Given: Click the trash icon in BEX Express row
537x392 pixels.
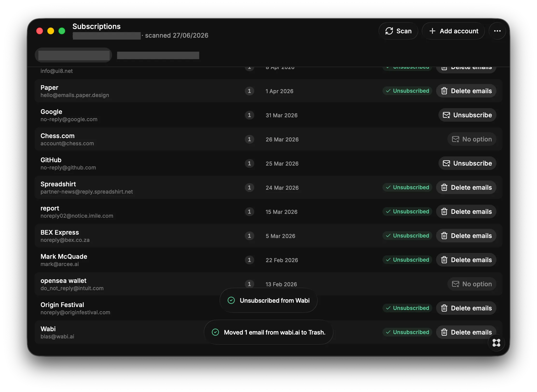Looking at the screenshot, I should 444,236.
